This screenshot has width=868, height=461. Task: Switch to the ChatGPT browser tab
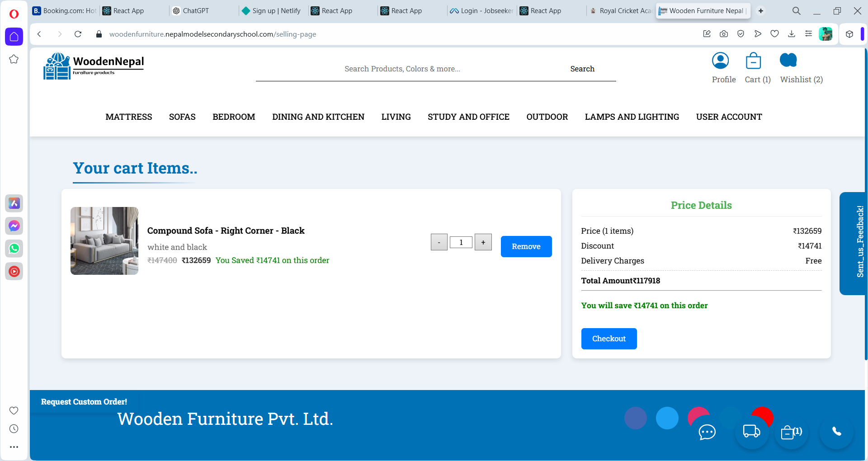[195, 11]
